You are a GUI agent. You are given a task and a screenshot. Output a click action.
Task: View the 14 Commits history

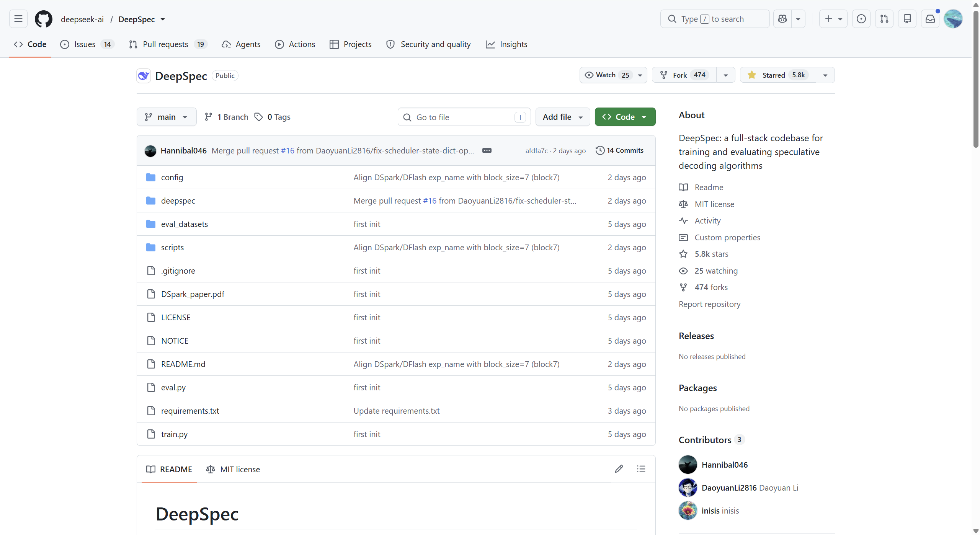click(x=620, y=150)
